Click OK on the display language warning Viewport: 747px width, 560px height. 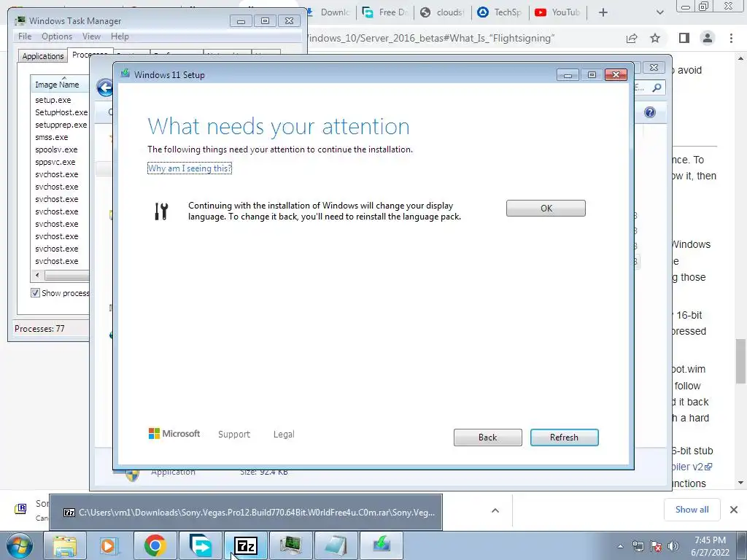coord(546,208)
